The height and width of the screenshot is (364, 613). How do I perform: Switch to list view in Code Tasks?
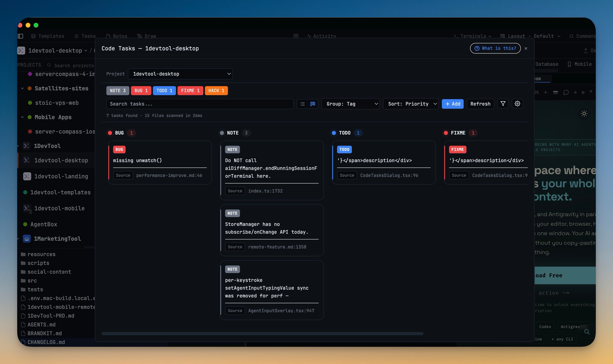point(302,104)
